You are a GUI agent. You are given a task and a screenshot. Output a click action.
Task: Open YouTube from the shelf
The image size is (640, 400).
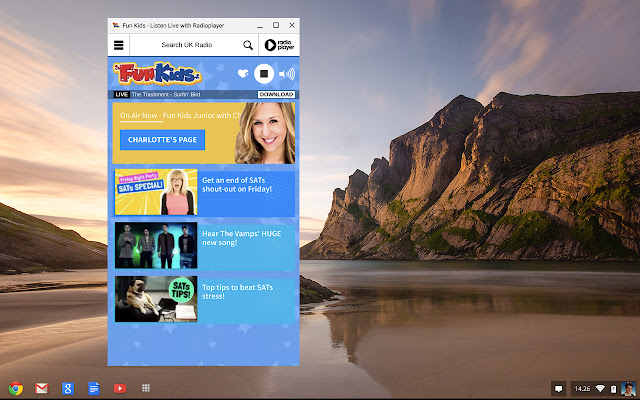120,388
